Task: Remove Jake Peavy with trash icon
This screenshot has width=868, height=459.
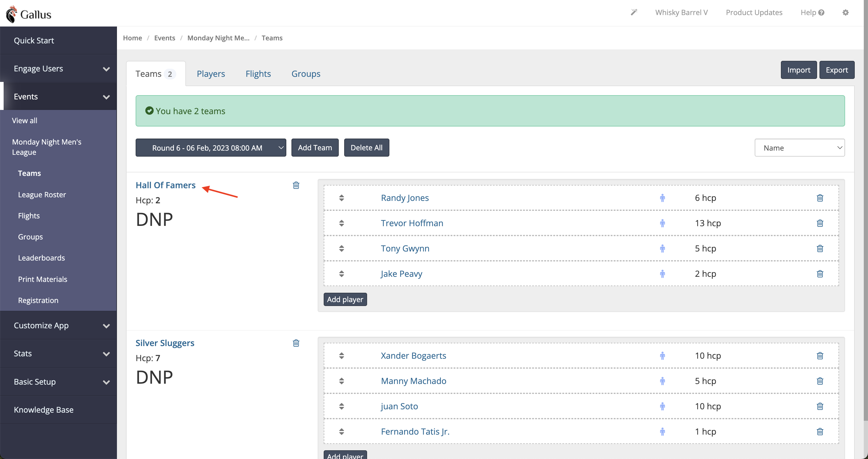Action: [x=820, y=273]
